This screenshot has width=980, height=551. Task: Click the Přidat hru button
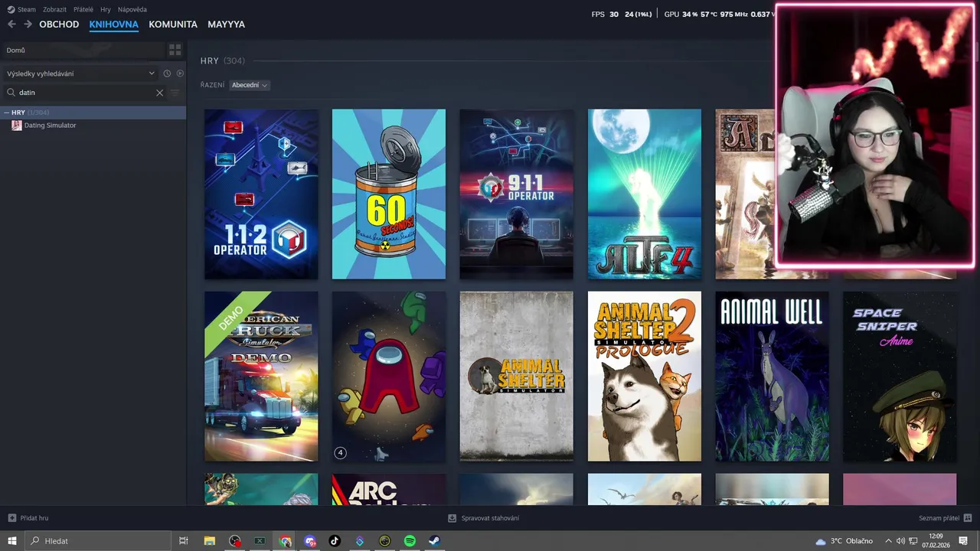pos(28,518)
